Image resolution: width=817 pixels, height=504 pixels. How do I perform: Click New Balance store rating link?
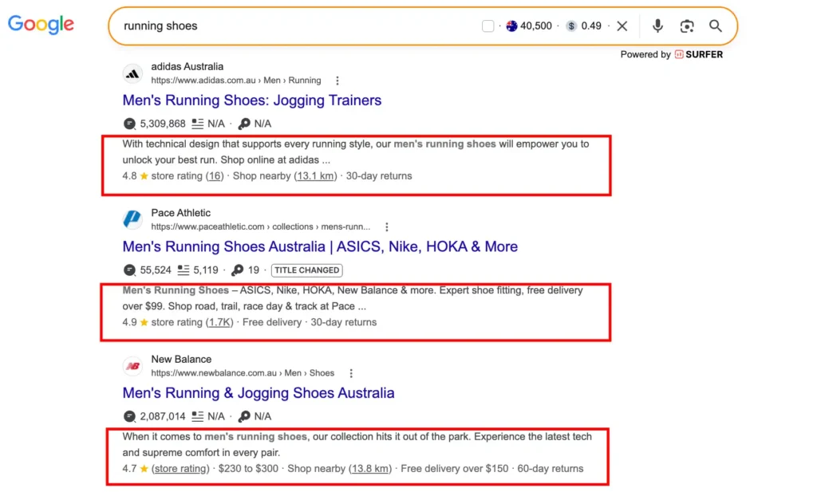coord(180,469)
